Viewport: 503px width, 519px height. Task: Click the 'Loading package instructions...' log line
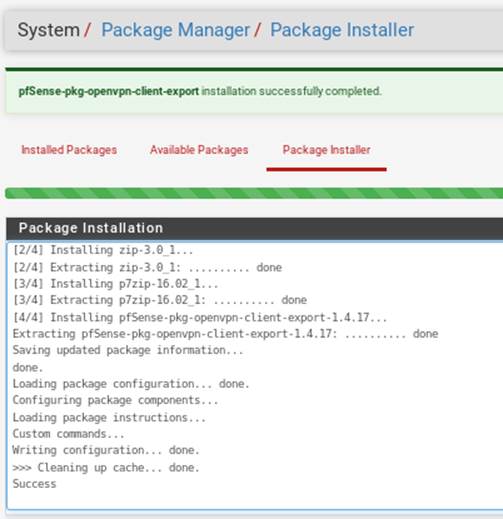[109, 418]
